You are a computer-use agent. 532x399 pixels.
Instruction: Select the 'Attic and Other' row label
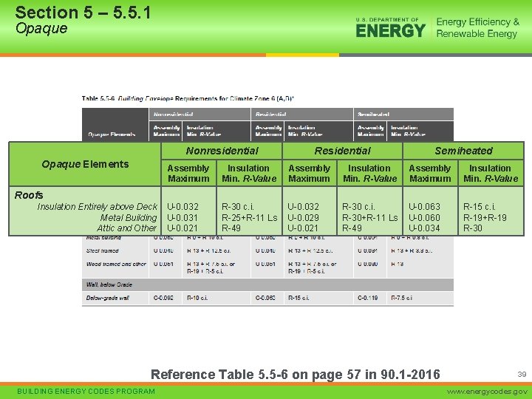pos(127,228)
